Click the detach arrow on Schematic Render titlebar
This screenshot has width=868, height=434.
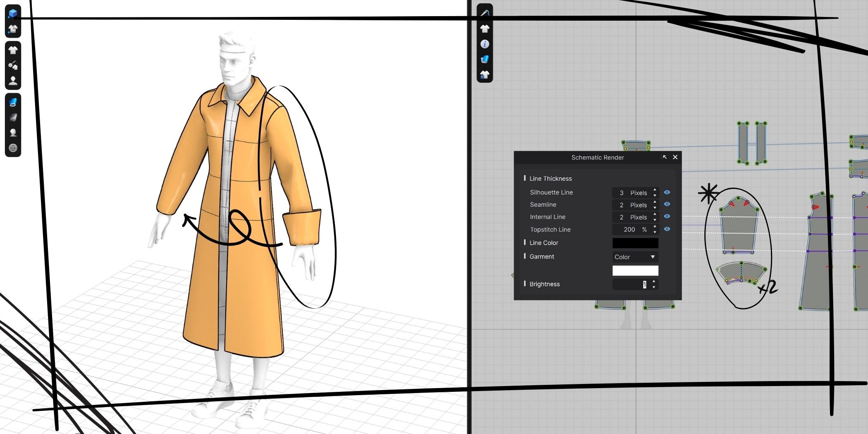(665, 157)
